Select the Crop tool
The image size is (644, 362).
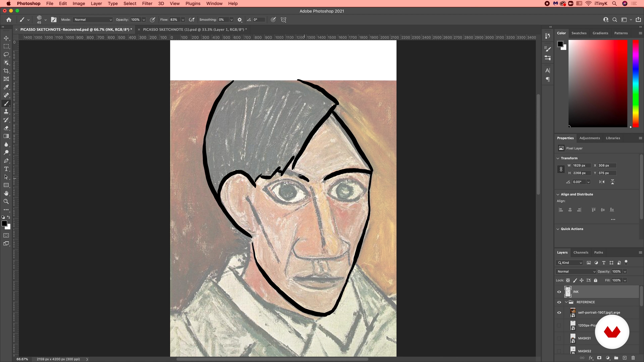6,71
